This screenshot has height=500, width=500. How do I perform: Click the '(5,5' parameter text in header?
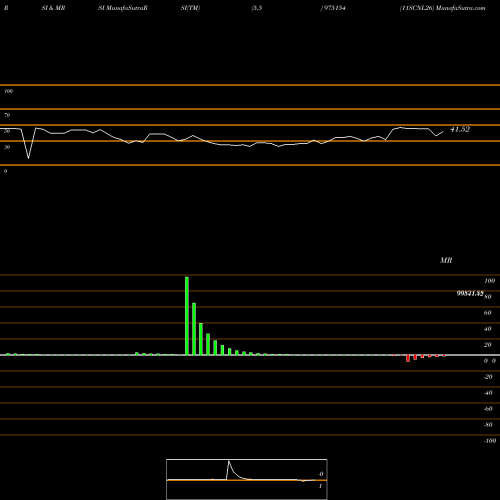point(257,8)
